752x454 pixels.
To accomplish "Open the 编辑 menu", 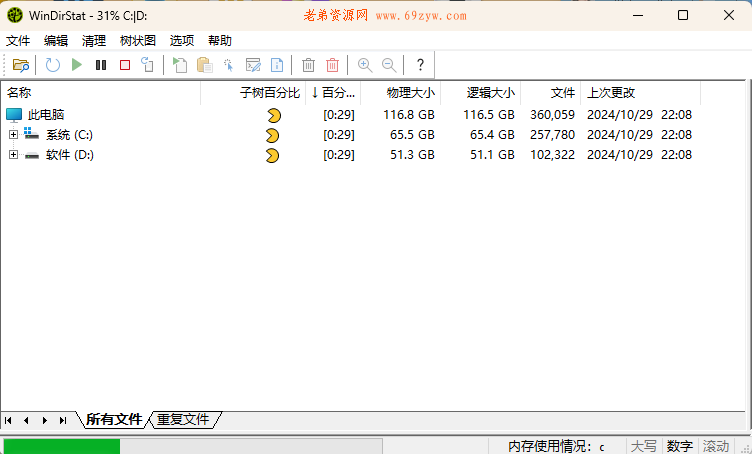I will 56,41.
